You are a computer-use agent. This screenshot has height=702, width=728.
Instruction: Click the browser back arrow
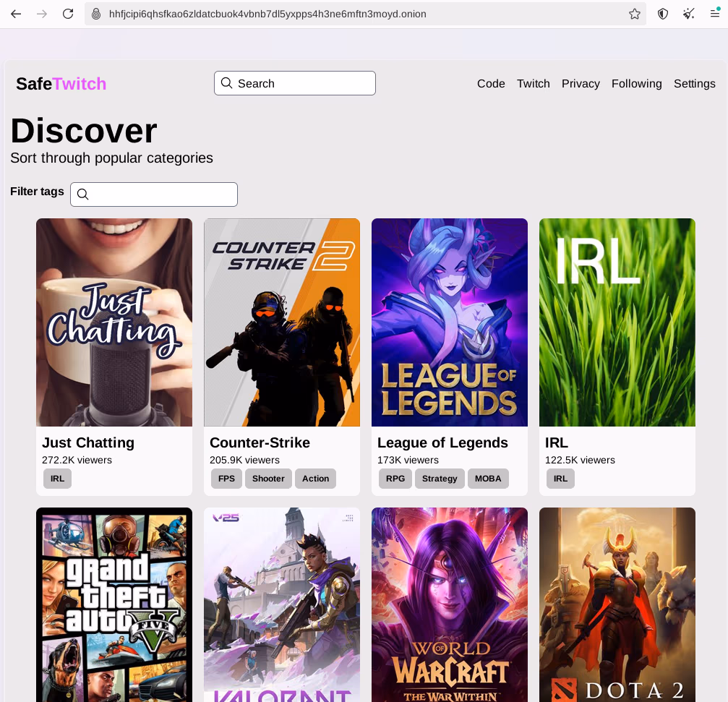click(x=16, y=14)
